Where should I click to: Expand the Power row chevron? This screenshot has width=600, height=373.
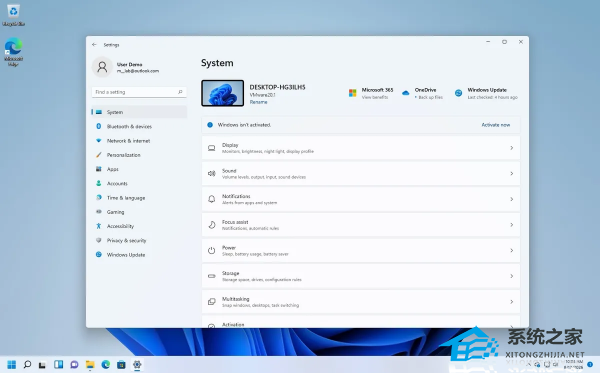click(512, 251)
